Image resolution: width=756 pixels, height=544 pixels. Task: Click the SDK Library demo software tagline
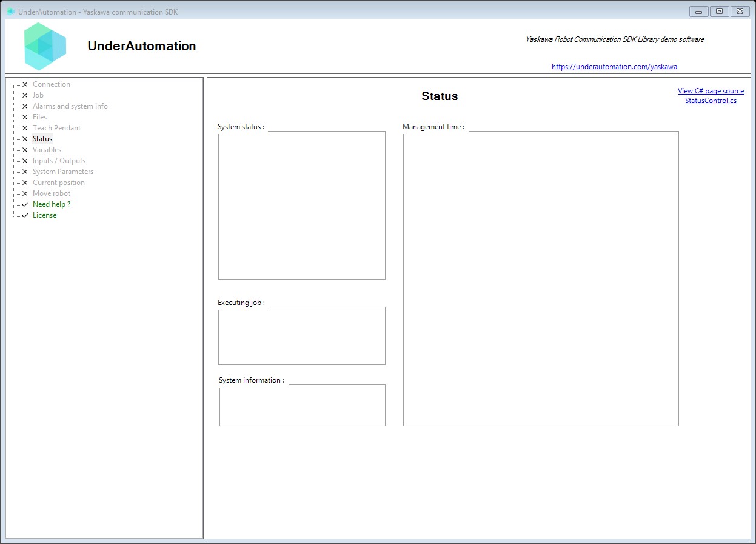point(615,39)
